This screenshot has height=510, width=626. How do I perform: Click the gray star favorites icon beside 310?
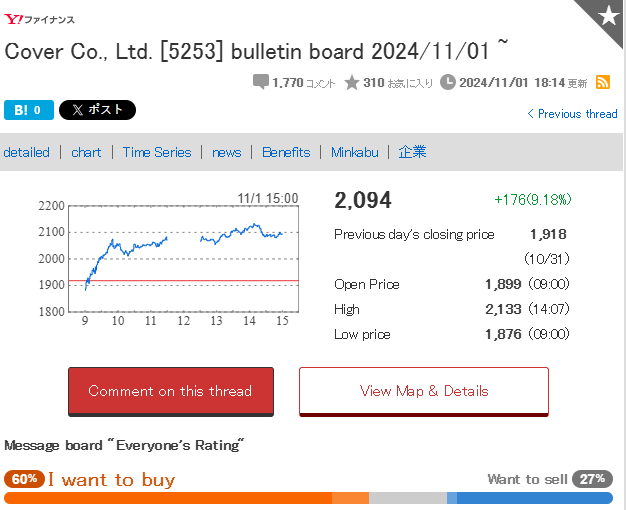click(352, 83)
